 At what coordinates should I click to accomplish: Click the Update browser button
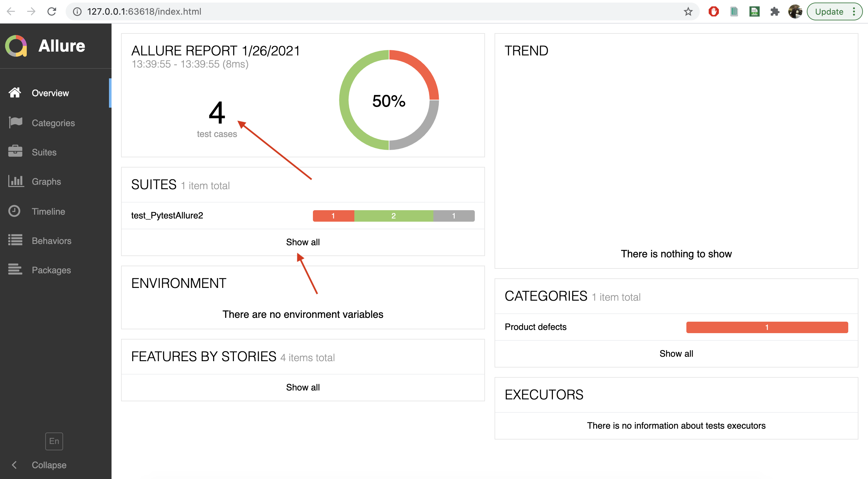pos(829,11)
